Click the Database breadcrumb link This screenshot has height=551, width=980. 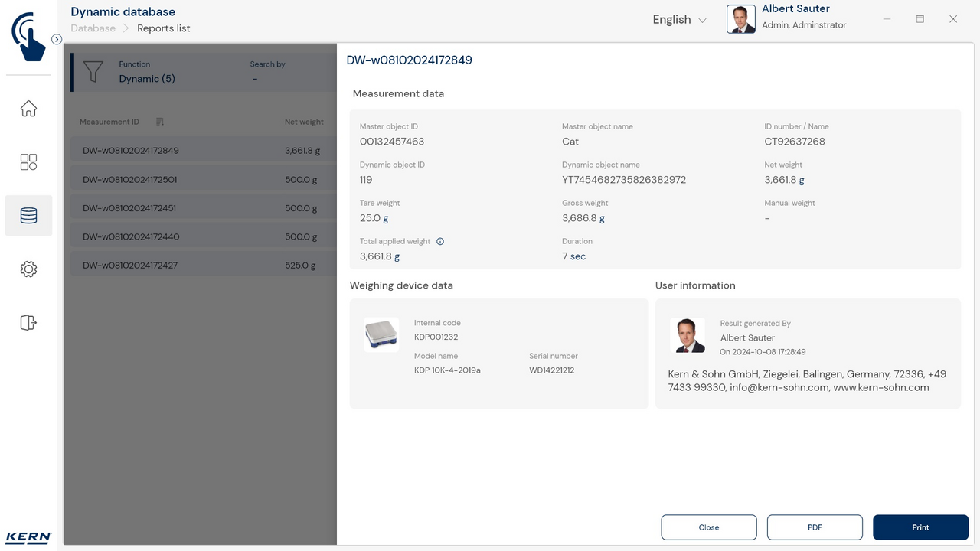coord(93,28)
